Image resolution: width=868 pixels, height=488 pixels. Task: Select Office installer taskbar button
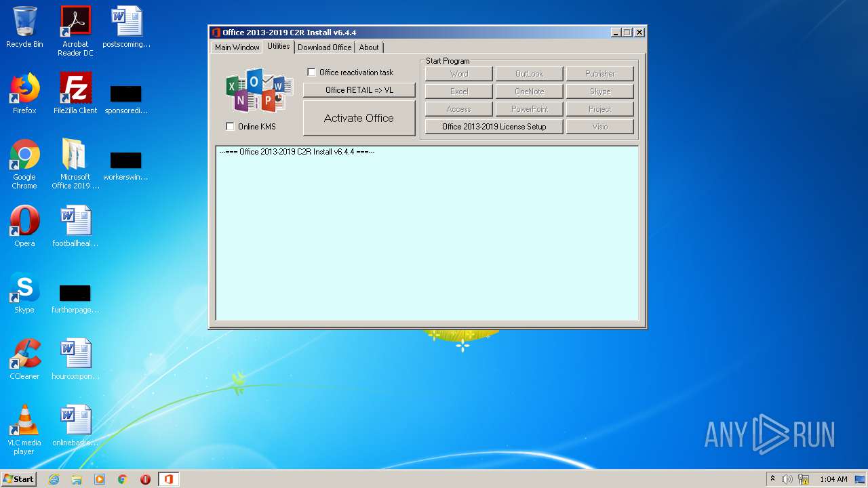(168, 479)
